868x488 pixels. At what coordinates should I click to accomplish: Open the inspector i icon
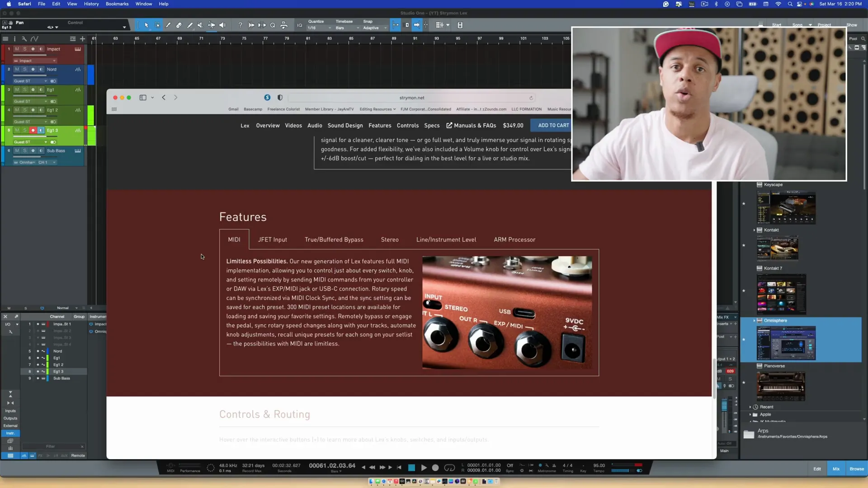14,39
